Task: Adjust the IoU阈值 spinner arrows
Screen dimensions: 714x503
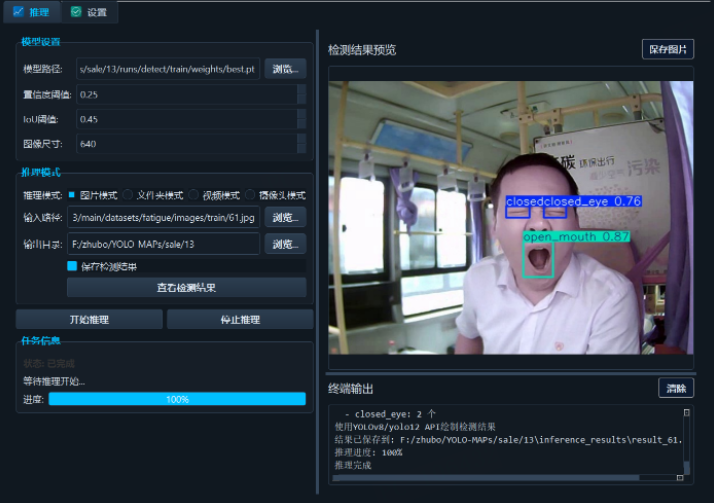Action: (301, 119)
